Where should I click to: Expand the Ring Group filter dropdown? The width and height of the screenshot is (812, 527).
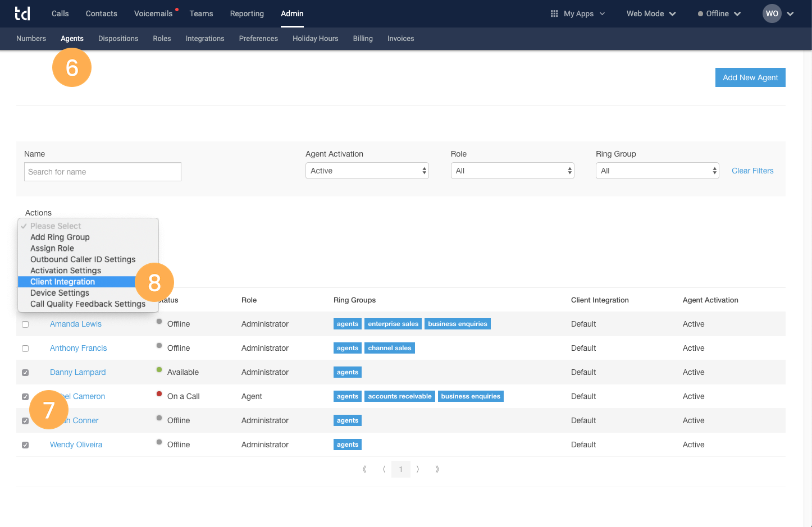[x=658, y=171]
